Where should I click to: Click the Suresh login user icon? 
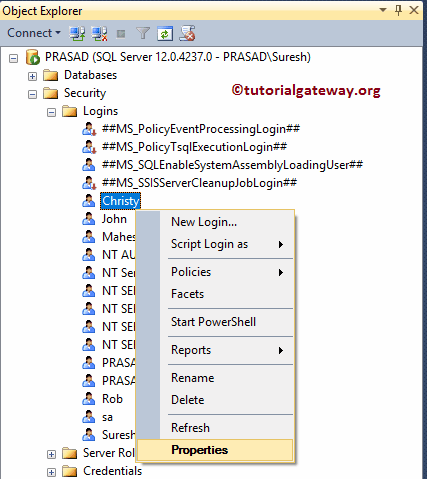[x=89, y=435]
